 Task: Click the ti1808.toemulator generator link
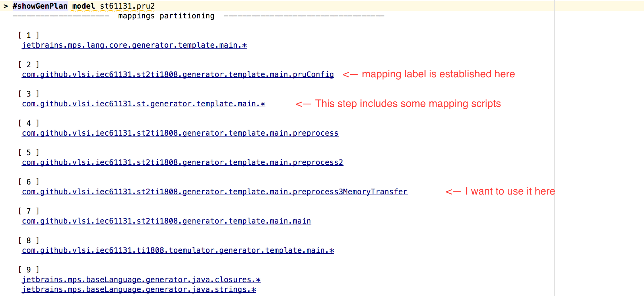[178, 251]
